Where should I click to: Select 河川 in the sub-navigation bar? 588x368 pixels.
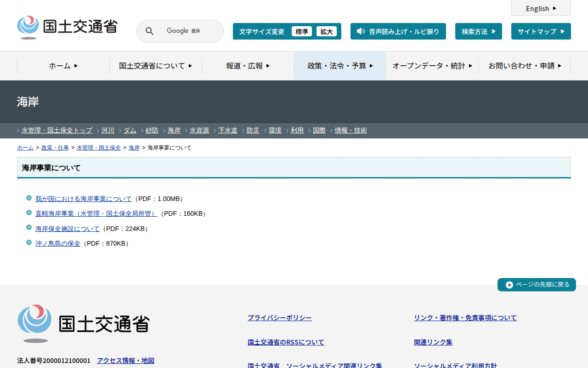(x=108, y=130)
